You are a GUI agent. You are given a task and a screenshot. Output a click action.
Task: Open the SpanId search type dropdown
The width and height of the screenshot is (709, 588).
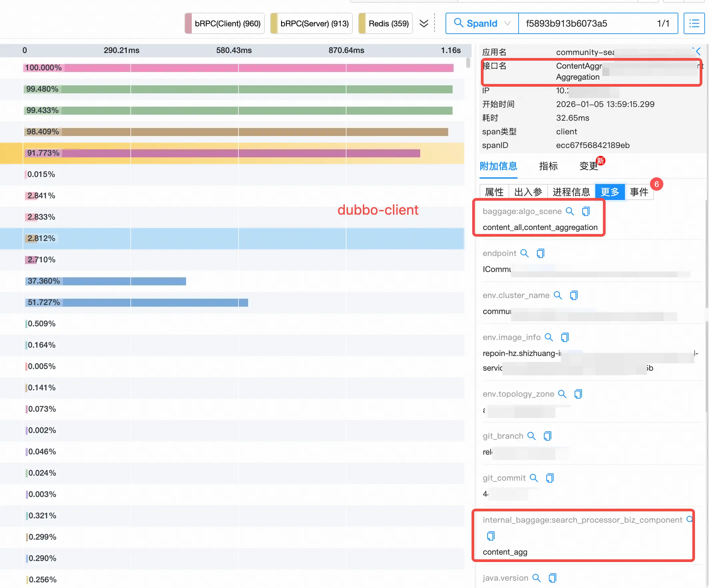tap(482, 23)
